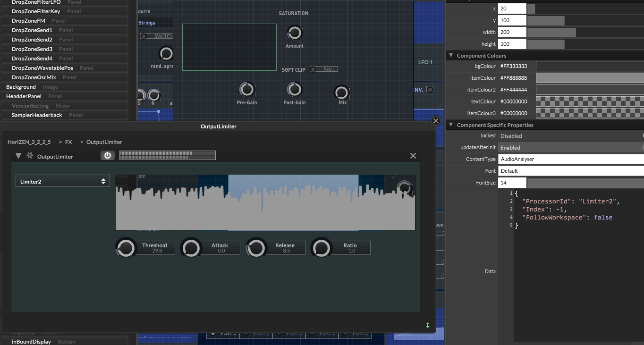Adjust the width property slider

coord(585,32)
